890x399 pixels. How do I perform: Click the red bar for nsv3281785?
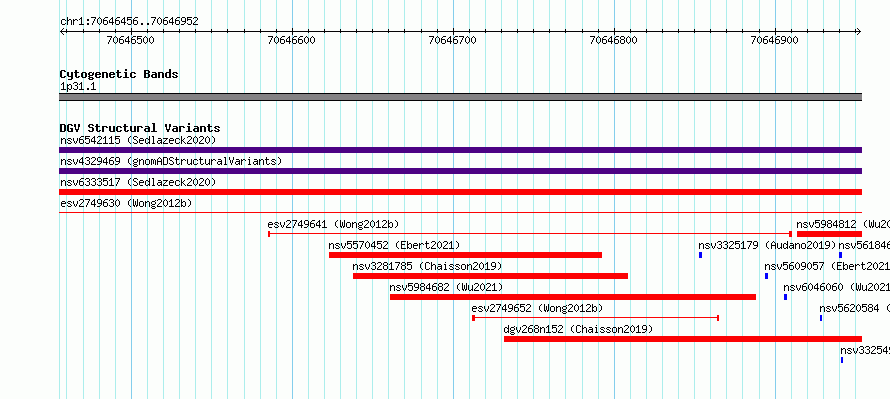(490, 276)
